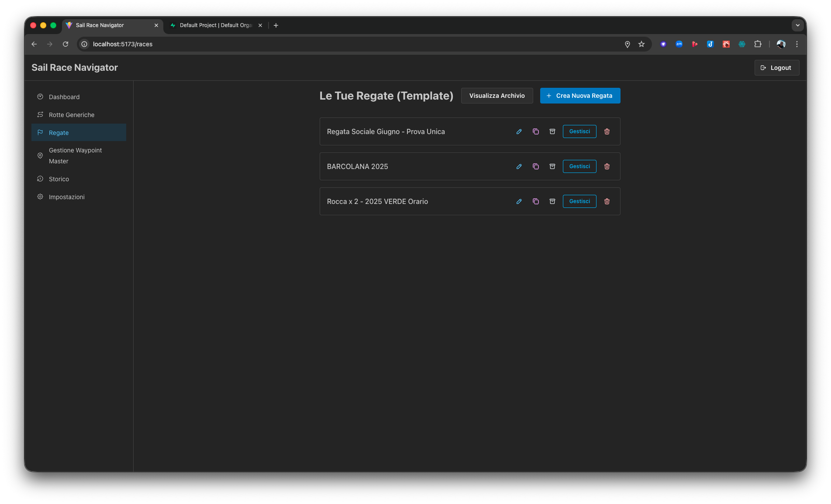The width and height of the screenshot is (831, 504).
Task: Open the Chrome three-dot menu
Action: point(797,44)
